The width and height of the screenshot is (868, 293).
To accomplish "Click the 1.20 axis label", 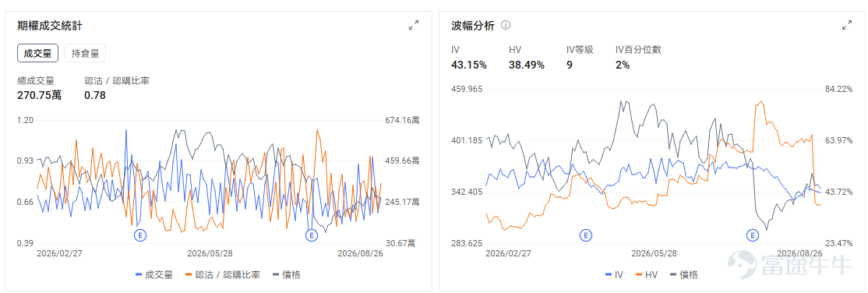I will (x=26, y=120).
